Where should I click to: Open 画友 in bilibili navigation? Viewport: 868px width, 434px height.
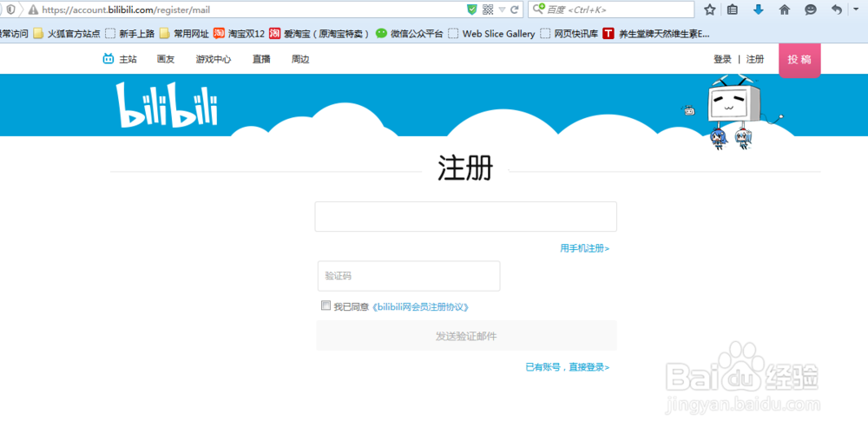tap(166, 59)
